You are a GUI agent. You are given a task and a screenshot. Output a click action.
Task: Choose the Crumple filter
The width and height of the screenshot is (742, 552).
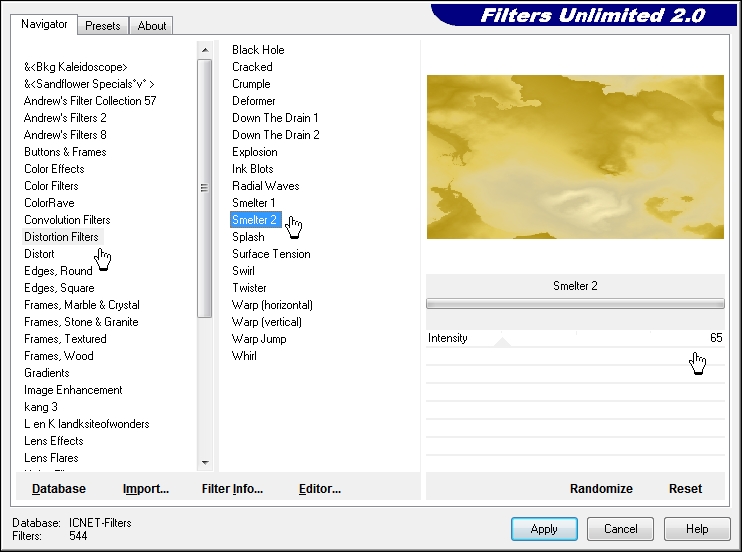[x=251, y=84]
